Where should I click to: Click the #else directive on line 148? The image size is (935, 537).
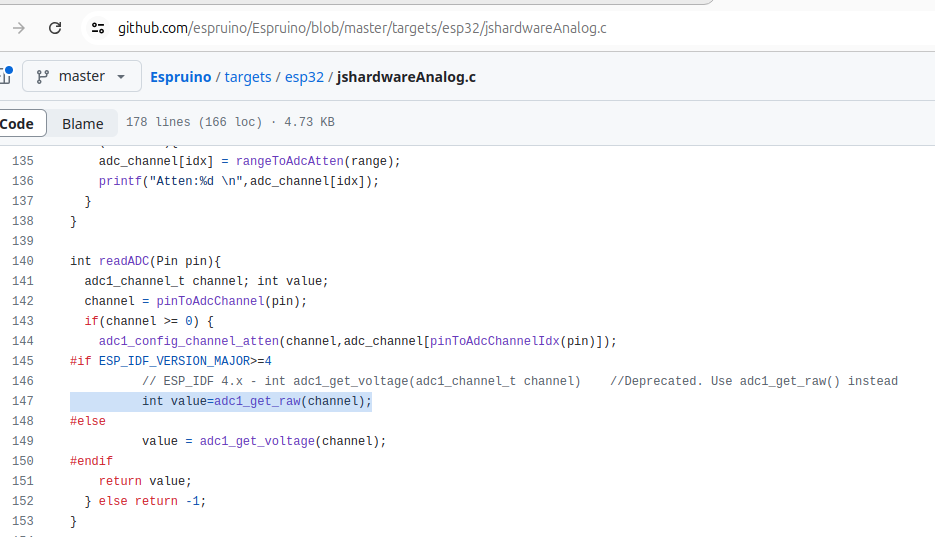[88, 421]
